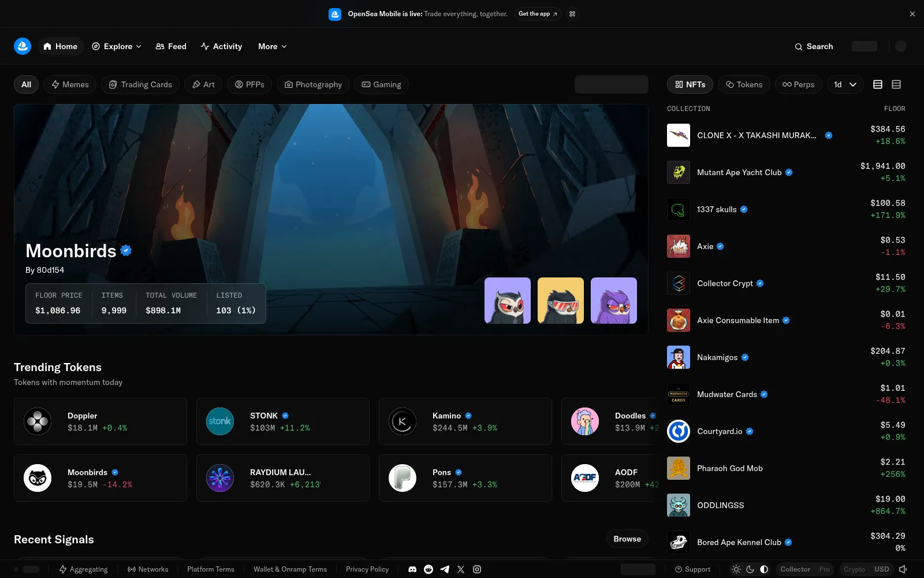
Task: Open the Telegram link in footer
Action: [445, 569]
